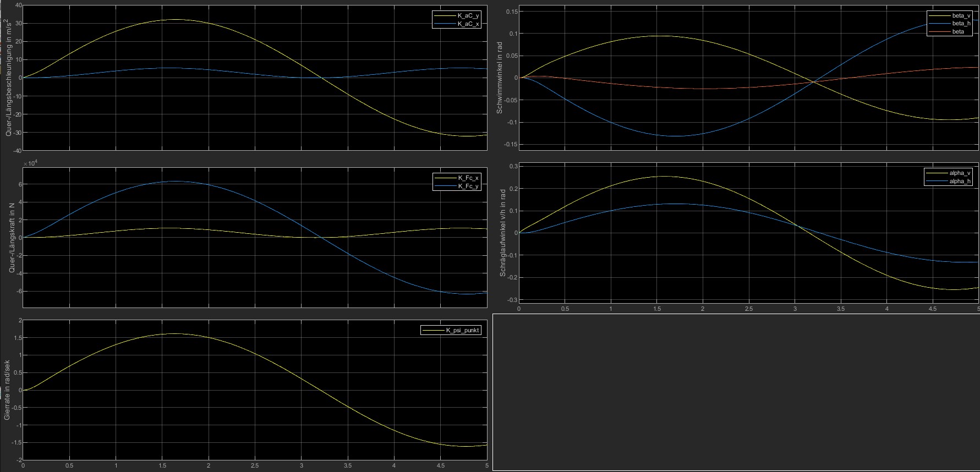Select the beta_h legend label
Viewport: 980px width, 472px height.
tap(961, 24)
